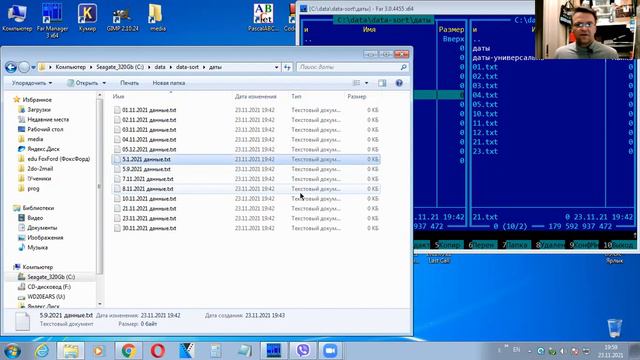The width and height of the screenshot is (640, 360).
Task: Select file 5.1.2021 данные.txt
Action: (x=146, y=159)
